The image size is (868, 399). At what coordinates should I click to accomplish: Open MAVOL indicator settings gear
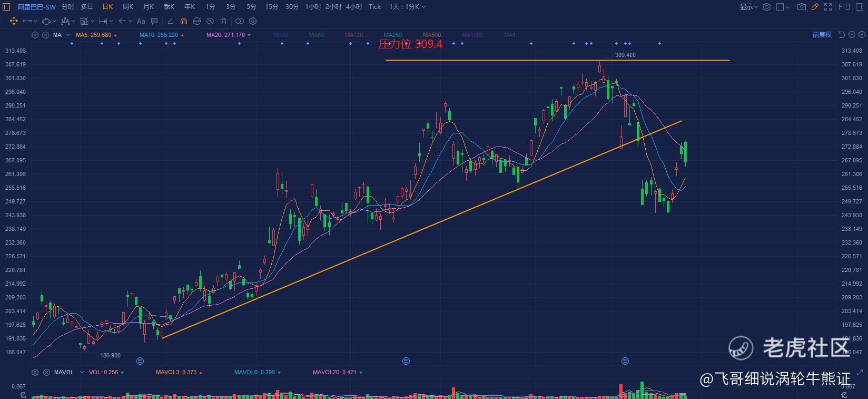pyautogui.click(x=35, y=372)
